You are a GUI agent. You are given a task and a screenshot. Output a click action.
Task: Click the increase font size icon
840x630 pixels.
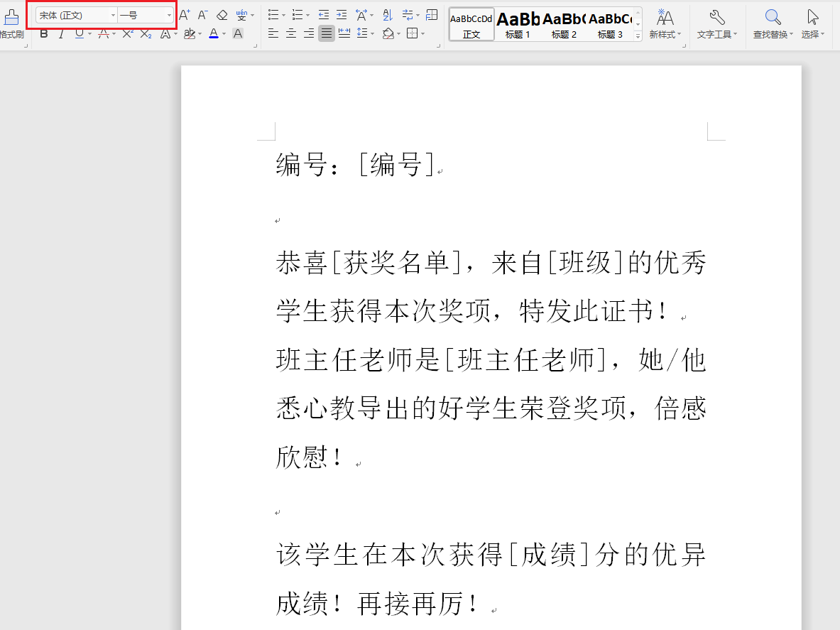[185, 15]
